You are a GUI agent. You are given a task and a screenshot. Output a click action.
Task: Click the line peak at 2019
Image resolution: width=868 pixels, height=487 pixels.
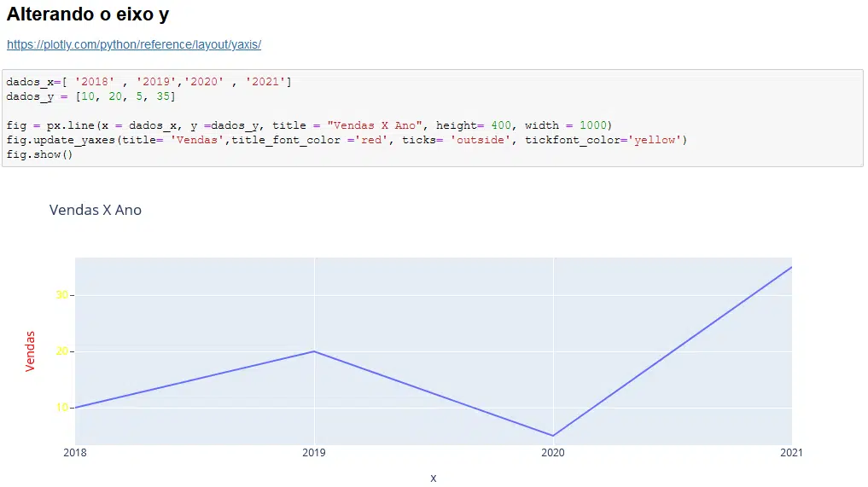314,351
